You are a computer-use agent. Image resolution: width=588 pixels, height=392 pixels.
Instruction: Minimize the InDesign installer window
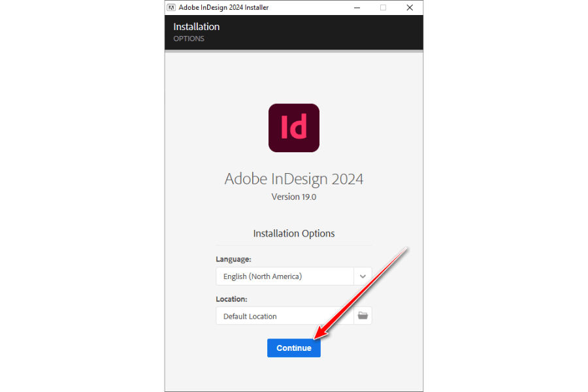point(357,8)
